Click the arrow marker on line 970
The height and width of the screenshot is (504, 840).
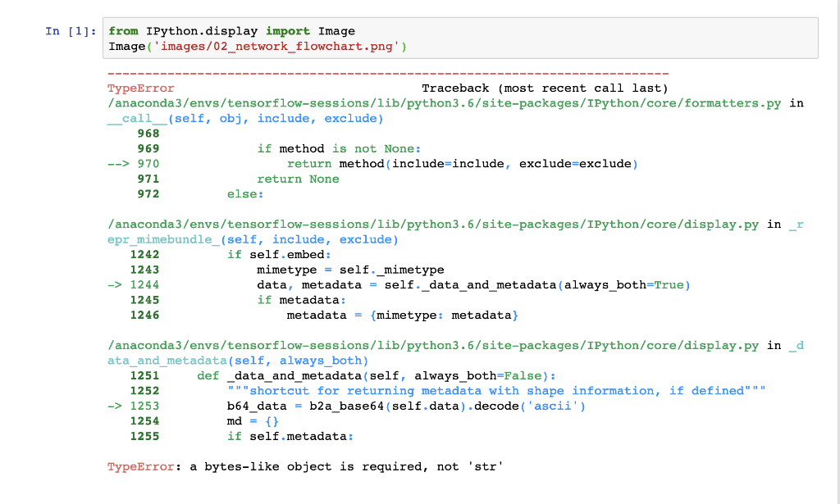(x=113, y=163)
